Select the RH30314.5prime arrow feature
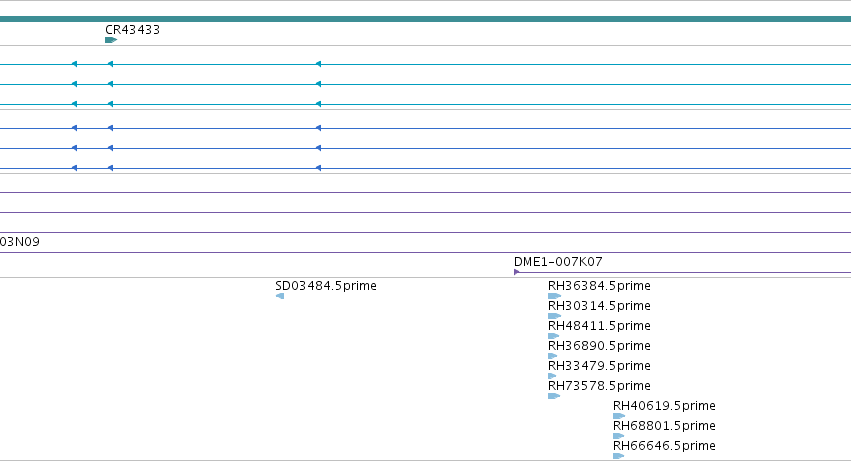Viewport: 851px width, 461px height. pyautogui.click(x=554, y=316)
